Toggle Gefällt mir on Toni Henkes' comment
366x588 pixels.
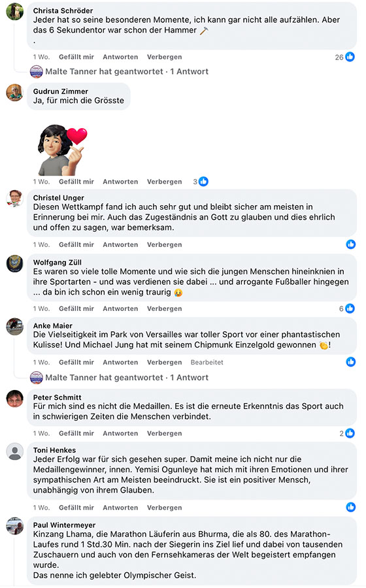[76, 508]
